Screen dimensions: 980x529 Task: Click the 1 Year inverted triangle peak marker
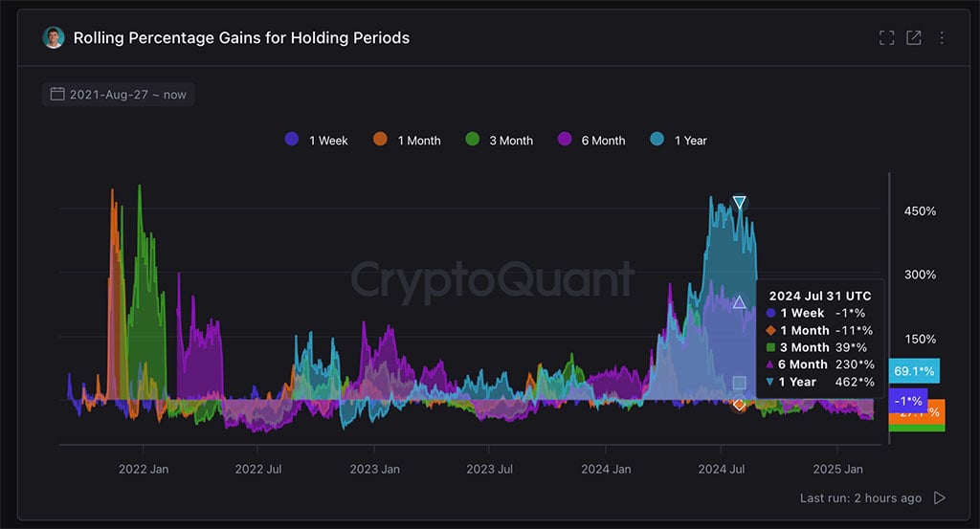(x=739, y=202)
